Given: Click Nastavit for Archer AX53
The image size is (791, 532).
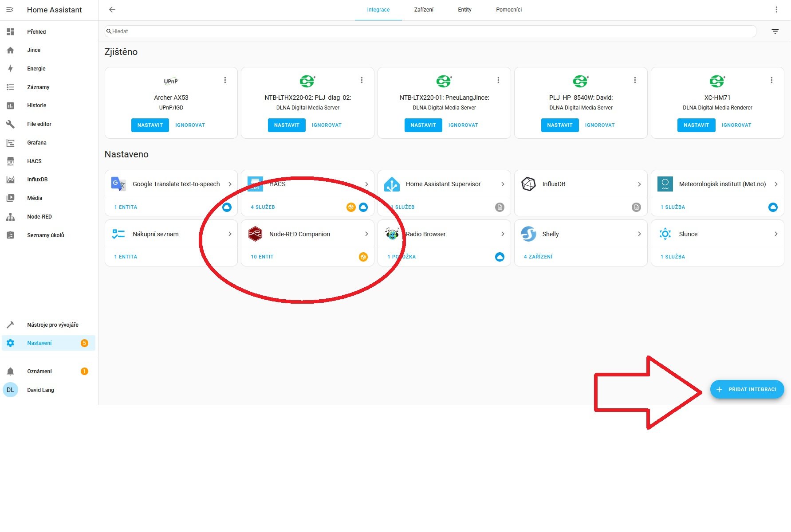Looking at the screenshot, I should 150,125.
